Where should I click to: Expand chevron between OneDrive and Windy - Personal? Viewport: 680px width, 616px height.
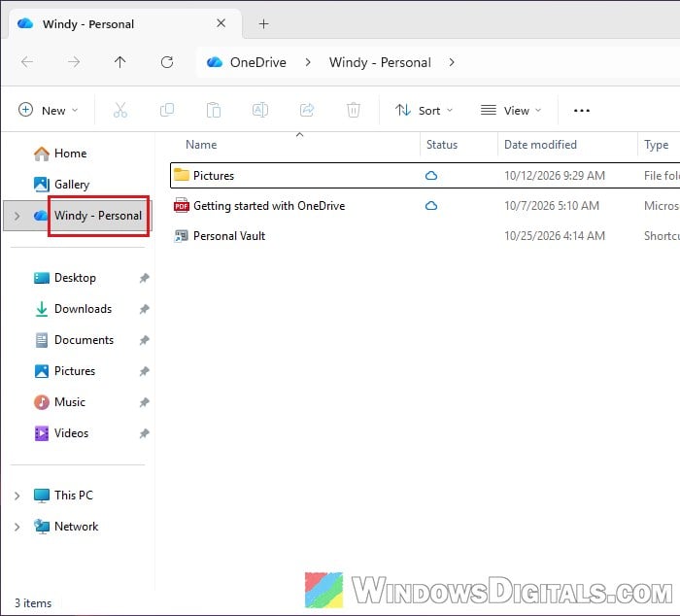(308, 62)
